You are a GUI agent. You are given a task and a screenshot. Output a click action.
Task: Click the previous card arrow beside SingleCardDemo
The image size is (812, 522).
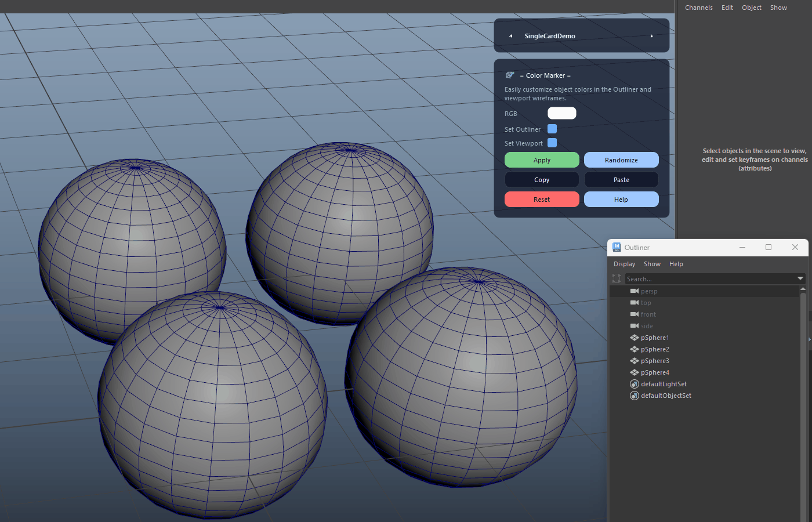[x=511, y=36]
